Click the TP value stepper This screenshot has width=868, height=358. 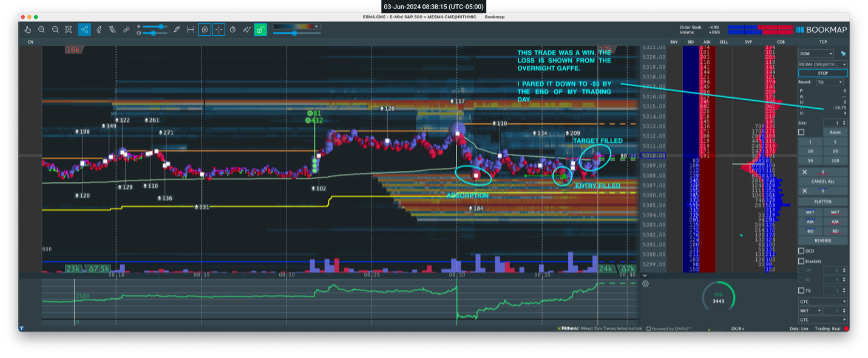click(835, 270)
